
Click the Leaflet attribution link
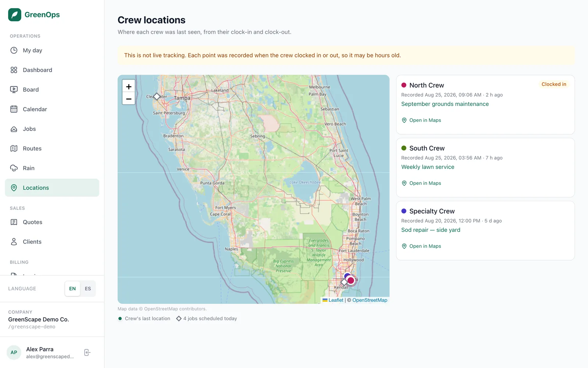pyautogui.click(x=333, y=300)
